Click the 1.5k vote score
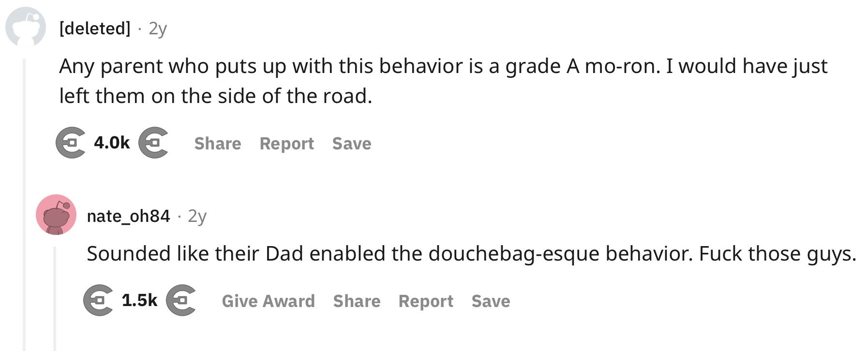The image size is (868, 351). [139, 300]
